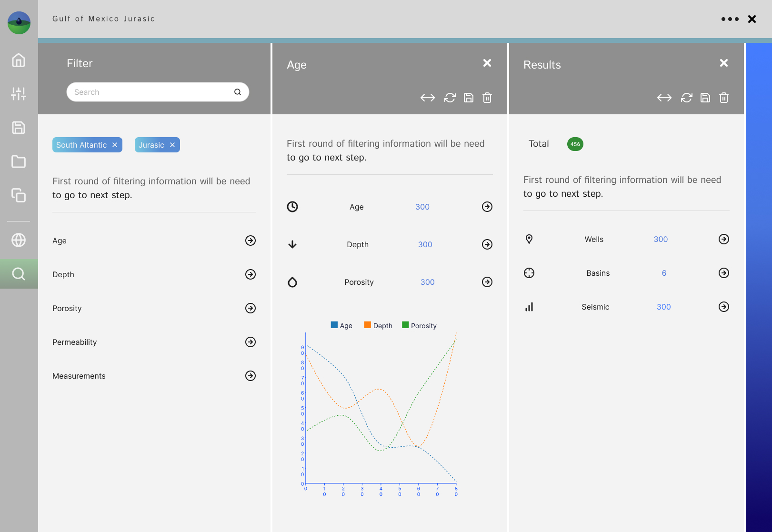Click the Wells count 300 link
This screenshot has width=772, height=532.
click(660, 239)
